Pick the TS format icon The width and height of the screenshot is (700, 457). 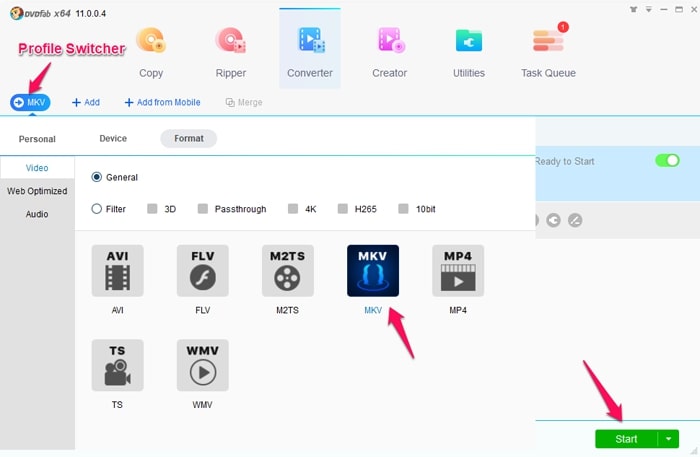(117, 366)
